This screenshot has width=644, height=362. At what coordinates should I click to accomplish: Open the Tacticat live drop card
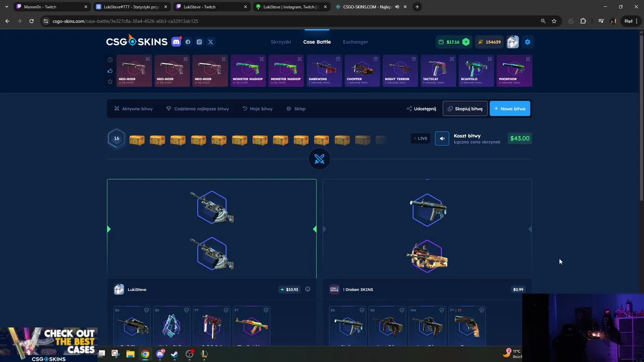(438, 71)
